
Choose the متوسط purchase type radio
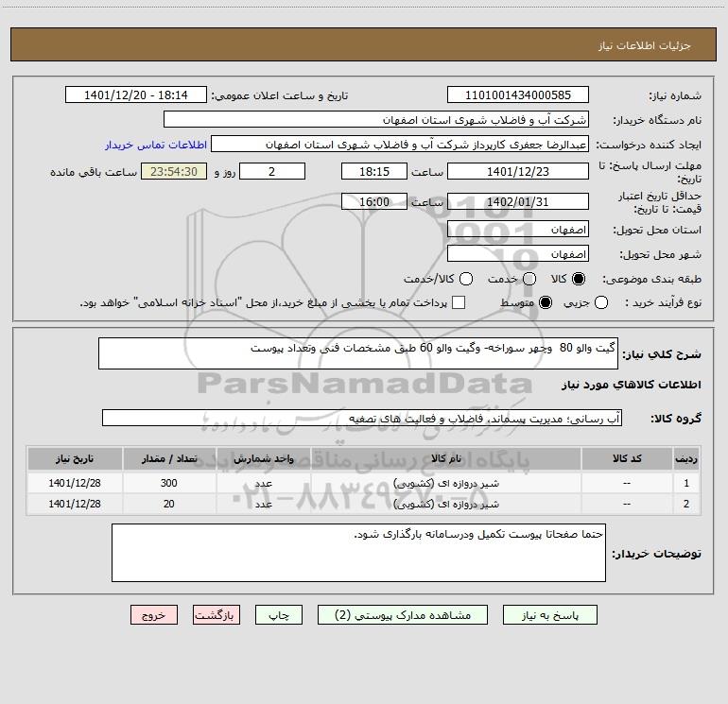pyautogui.click(x=546, y=302)
